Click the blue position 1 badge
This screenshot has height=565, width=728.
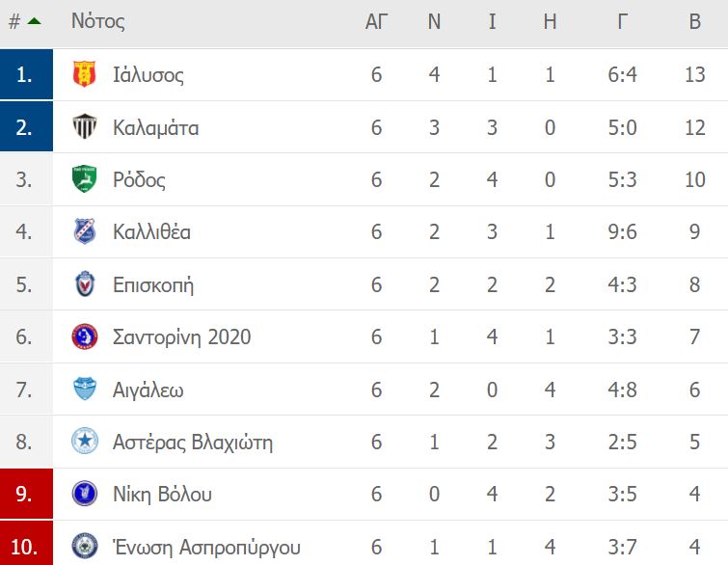26,74
